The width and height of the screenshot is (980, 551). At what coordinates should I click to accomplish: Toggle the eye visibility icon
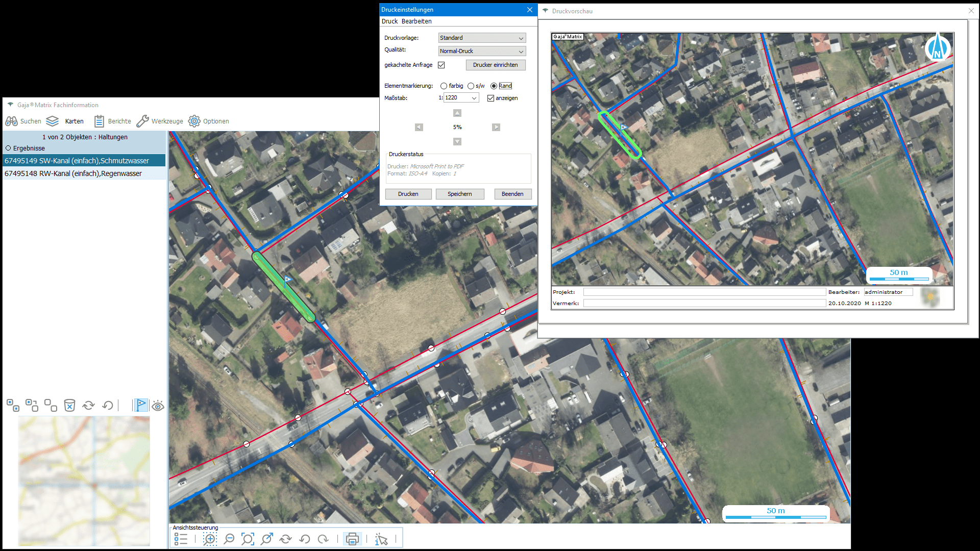click(158, 406)
